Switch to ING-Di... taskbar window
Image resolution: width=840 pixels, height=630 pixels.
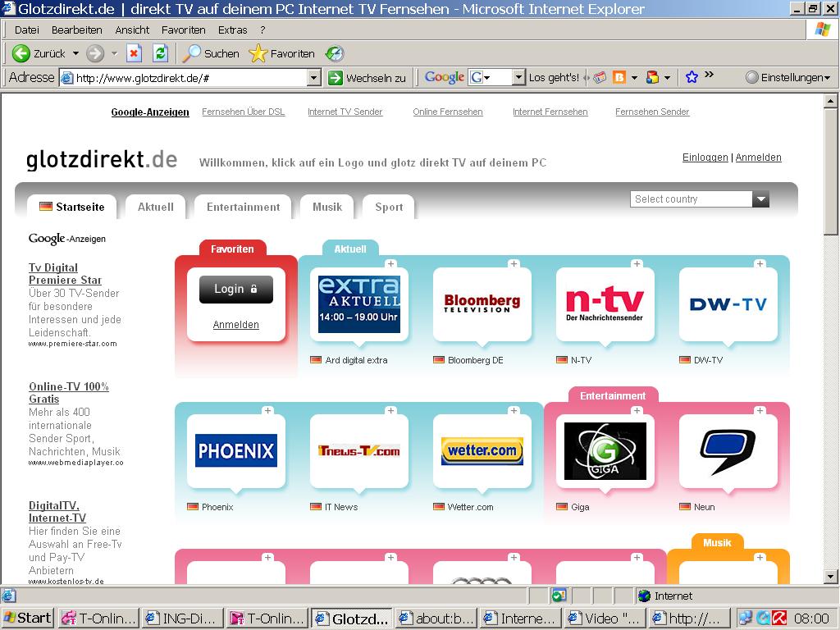(x=182, y=619)
